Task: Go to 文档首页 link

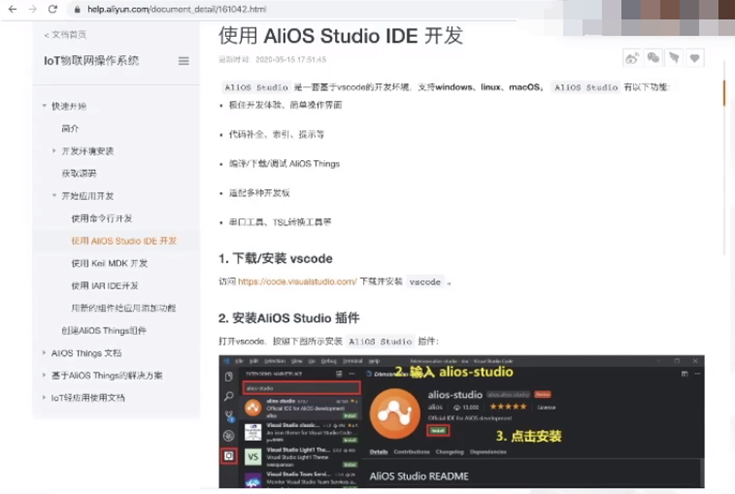Action: (x=65, y=35)
